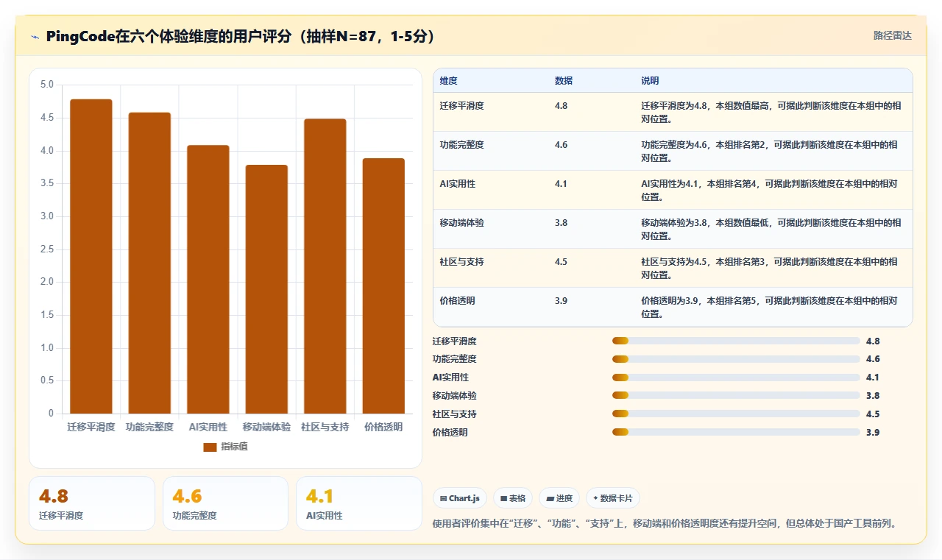Image resolution: width=942 pixels, height=560 pixels.
Task: Click the 移动端体验 progress bar
Action: coord(736,396)
